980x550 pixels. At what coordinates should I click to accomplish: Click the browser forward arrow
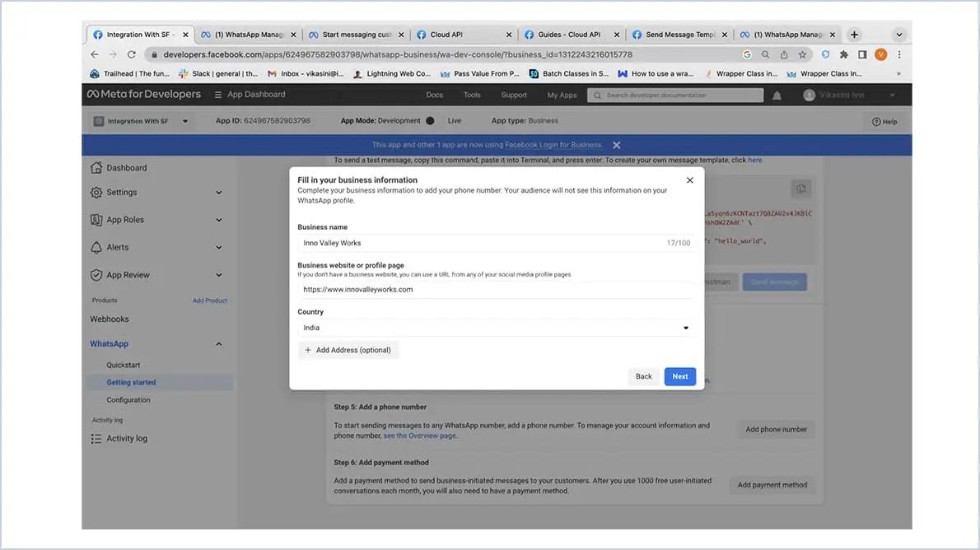click(113, 54)
